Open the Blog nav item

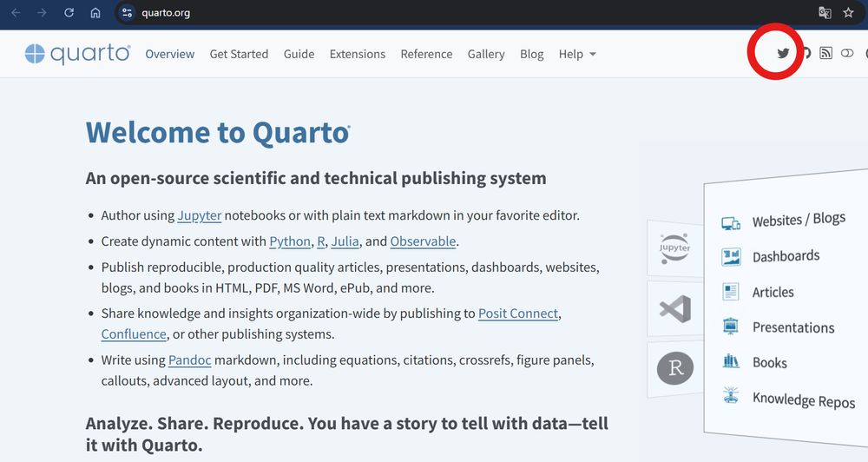coord(531,55)
